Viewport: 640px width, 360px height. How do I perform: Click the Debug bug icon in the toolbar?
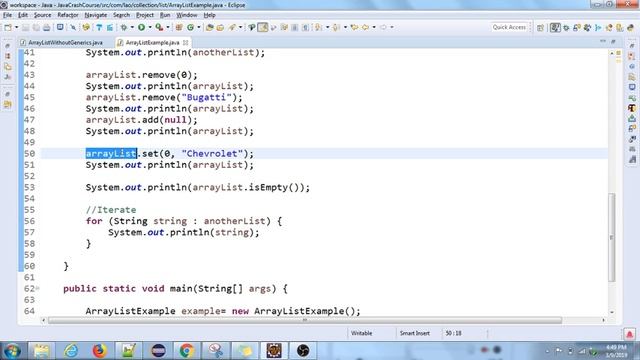coord(124,27)
